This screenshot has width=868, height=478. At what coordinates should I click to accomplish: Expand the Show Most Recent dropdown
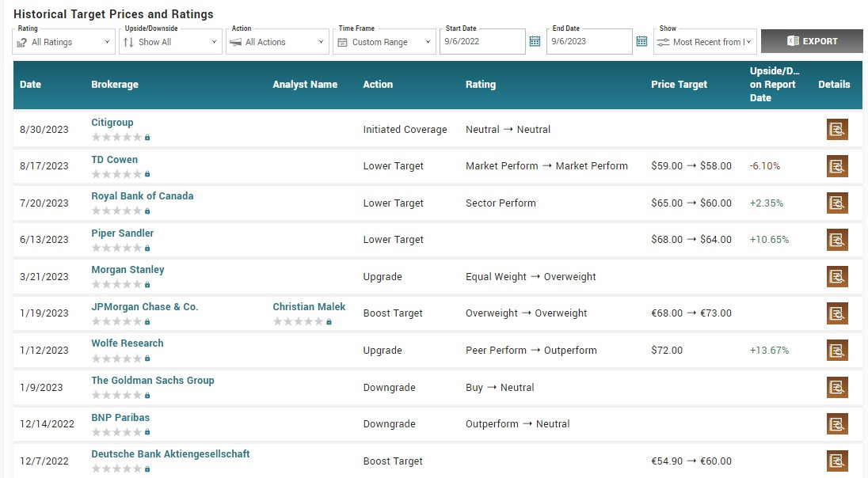[x=705, y=42]
